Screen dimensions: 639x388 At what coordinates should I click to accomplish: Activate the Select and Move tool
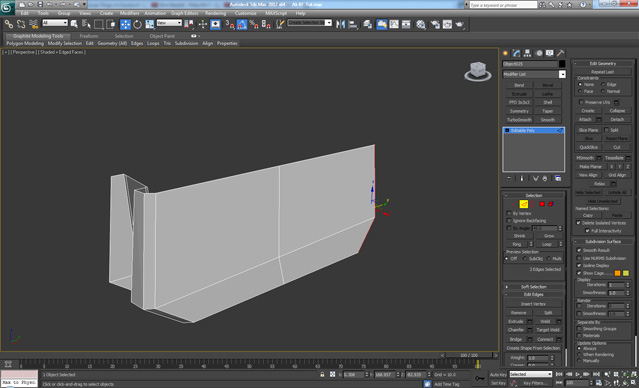click(126, 24)
